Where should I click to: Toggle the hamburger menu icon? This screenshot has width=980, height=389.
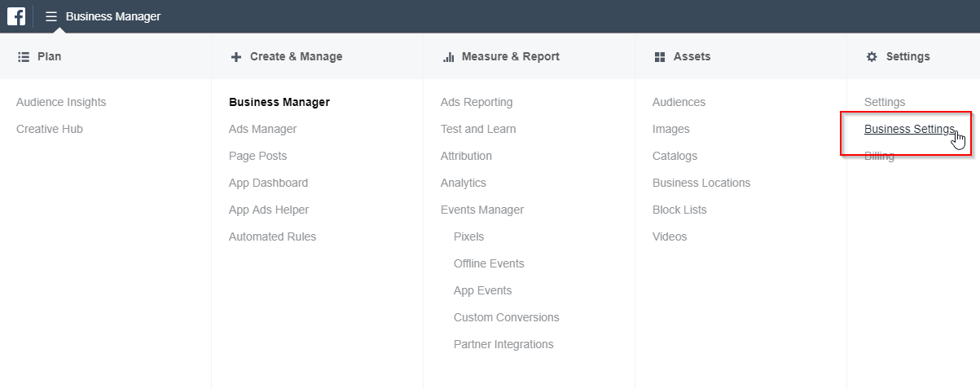(x=51, y=16)
